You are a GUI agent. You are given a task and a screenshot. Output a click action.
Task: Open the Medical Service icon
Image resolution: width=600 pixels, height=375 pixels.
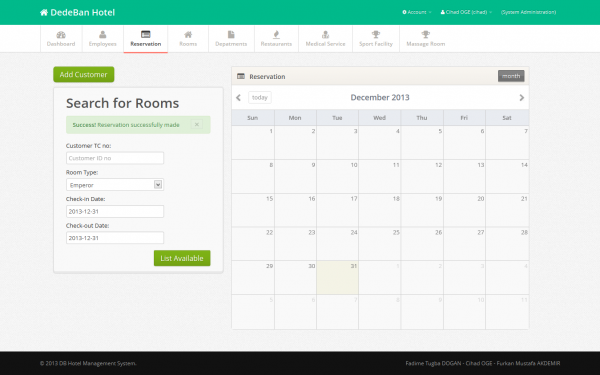tap(325, 35)
